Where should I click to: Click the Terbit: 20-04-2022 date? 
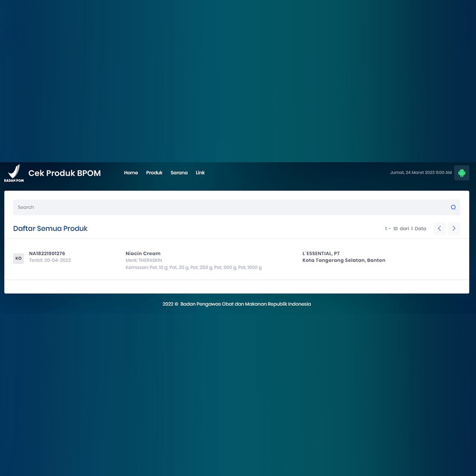50,260
